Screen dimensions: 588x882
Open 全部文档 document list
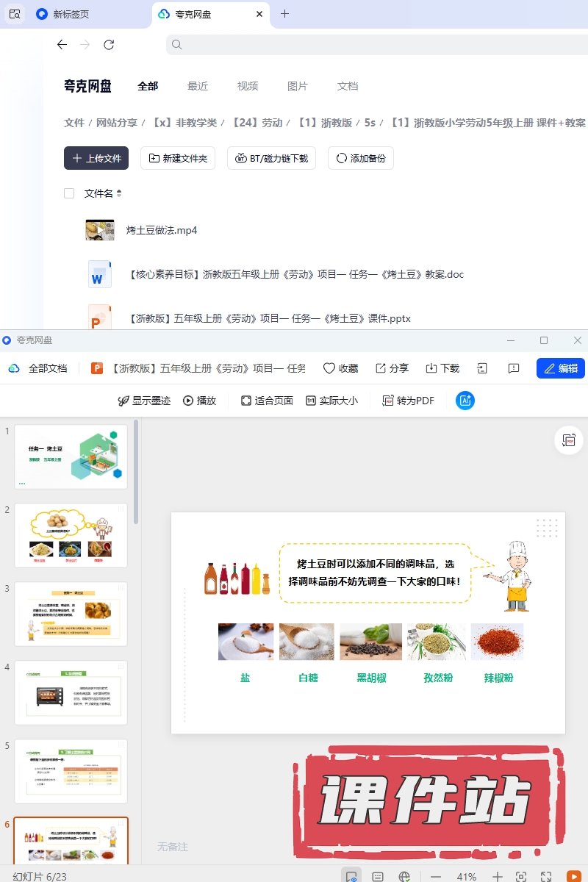39,368
